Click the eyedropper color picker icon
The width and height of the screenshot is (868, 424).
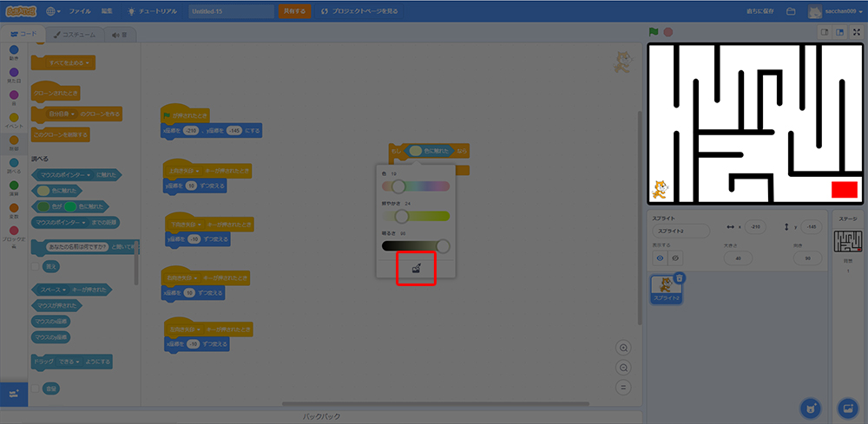coord(415,270)
